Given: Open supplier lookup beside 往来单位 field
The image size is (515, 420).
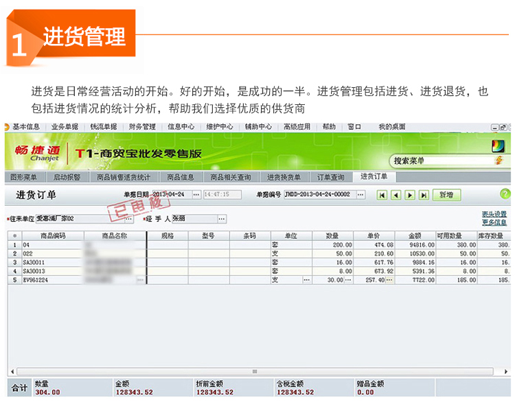Looking at the screenshot, I should tap(129, 219).
